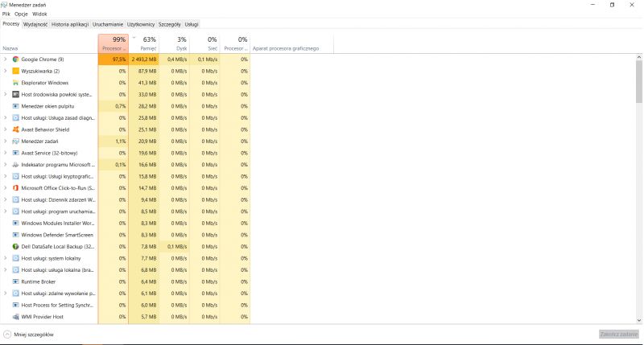Click the Dell DataSafe Local Backup icon

[x=15, y=247]
